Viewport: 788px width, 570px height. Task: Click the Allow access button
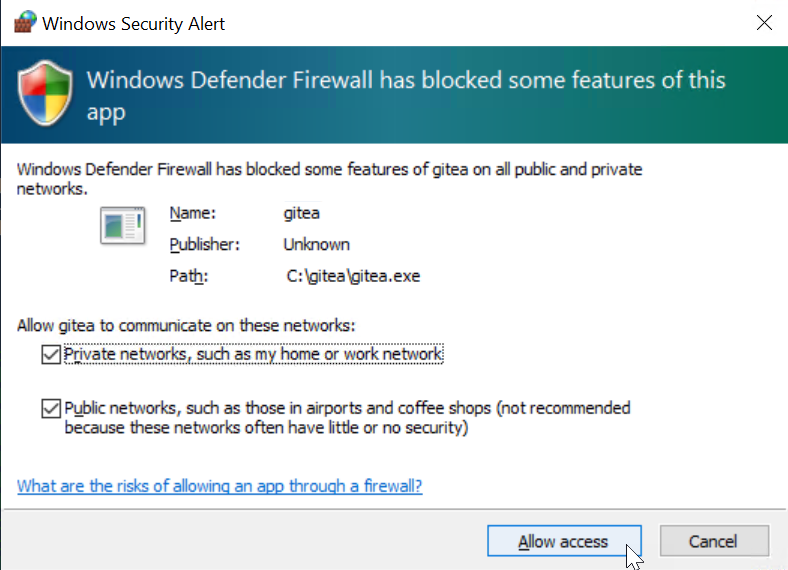(564, 541)
